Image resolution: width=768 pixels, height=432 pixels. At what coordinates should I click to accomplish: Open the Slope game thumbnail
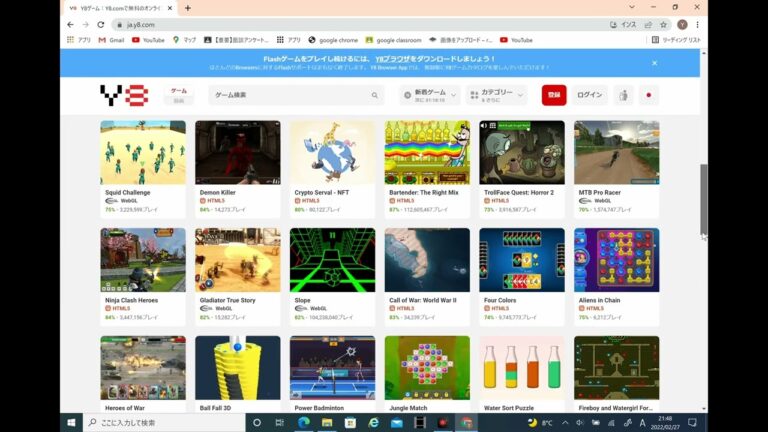332,260
